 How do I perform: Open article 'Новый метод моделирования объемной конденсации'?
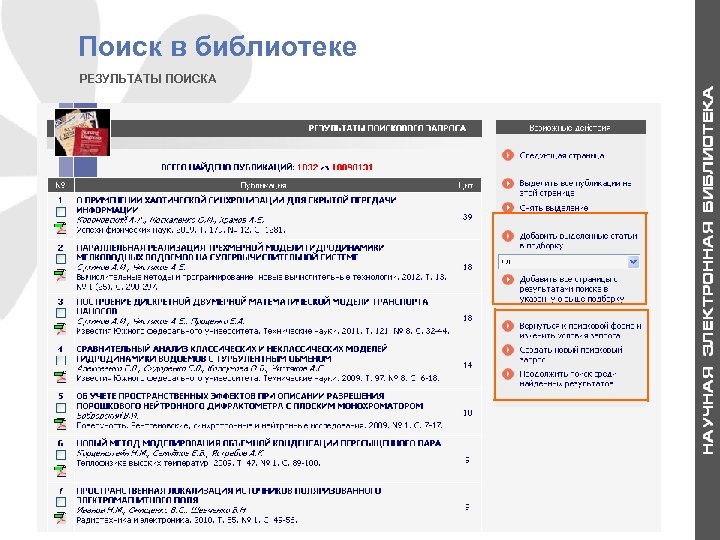coord(259,443)
